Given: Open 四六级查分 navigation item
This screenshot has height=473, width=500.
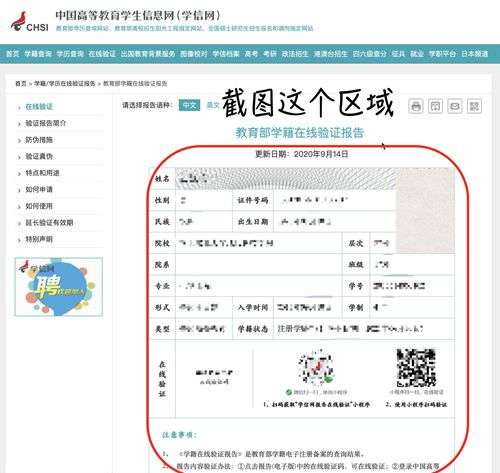Looking at the screenshot, I should tap(369, 54).
